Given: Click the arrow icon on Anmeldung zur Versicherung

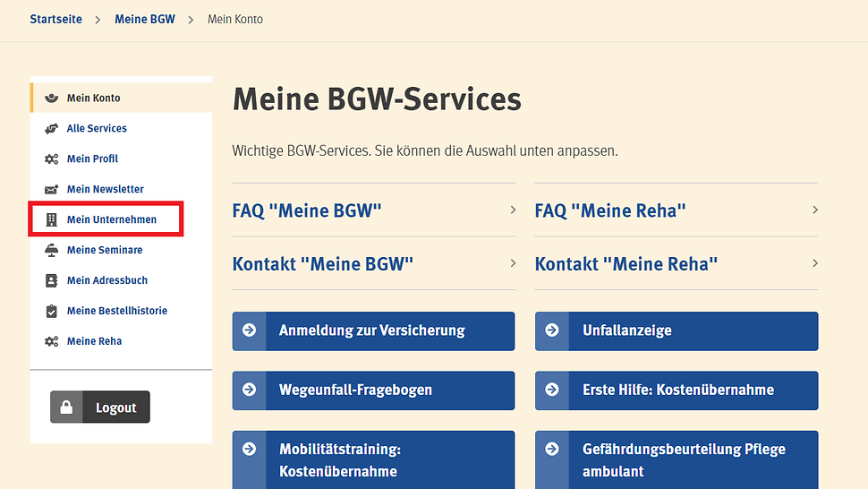Looking at the screenshot, I should click(x=249, y=330).
